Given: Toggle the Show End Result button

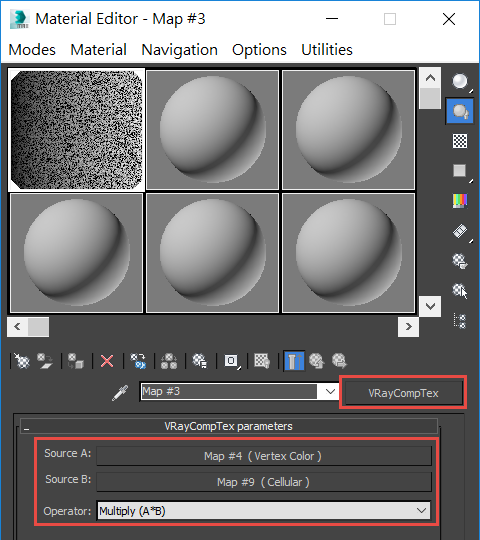Looking at the screenshot, I should (294, 361).
